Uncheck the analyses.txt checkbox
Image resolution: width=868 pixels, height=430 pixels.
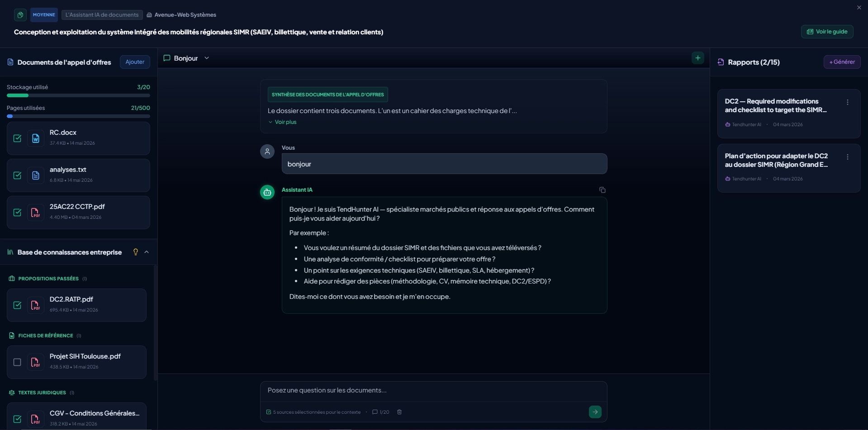click(17, 175)
